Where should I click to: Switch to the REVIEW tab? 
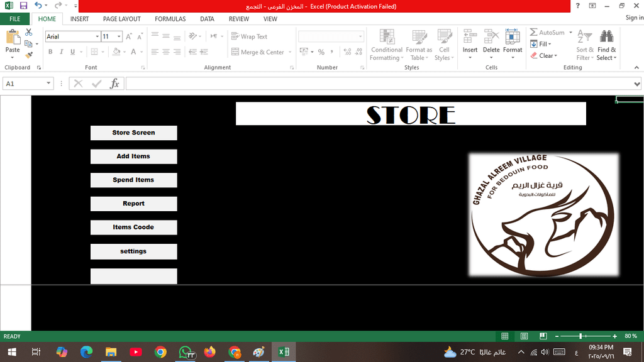tap(238, 19)
